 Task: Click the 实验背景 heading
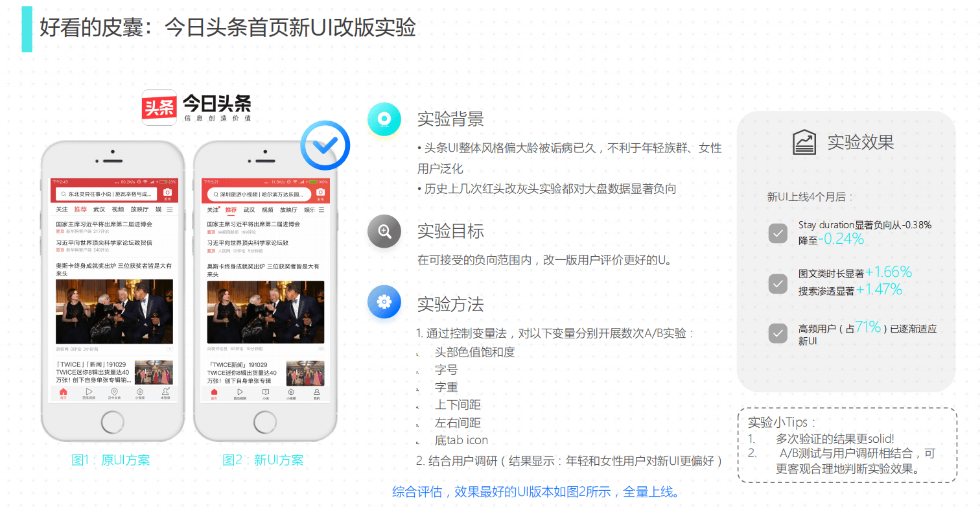click(x=450, y=119)
